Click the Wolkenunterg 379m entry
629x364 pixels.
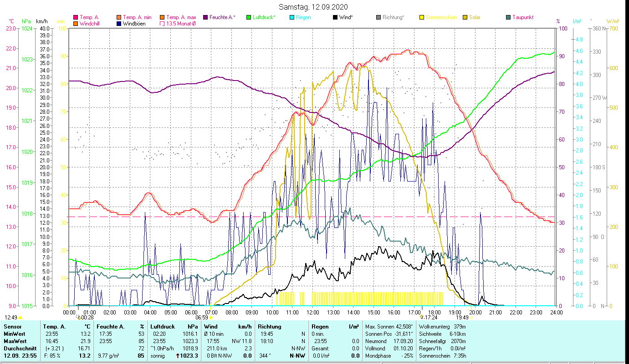(442, 327)
